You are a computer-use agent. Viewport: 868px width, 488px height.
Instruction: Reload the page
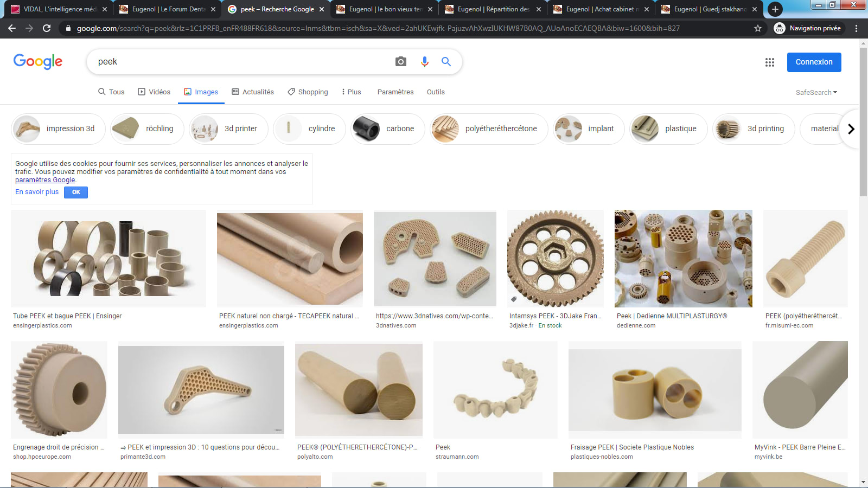(x=47, y=28)
